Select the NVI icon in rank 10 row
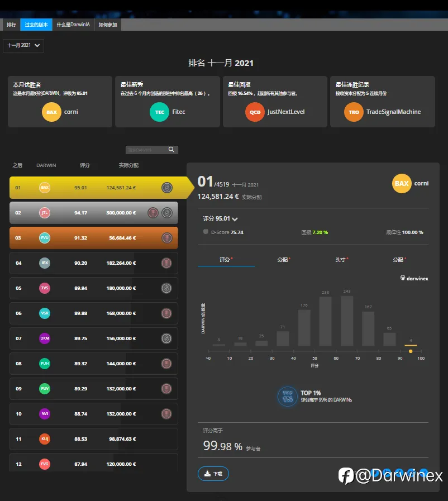The width and height of the screenshot is (448, 501). (x=45, y=414)
